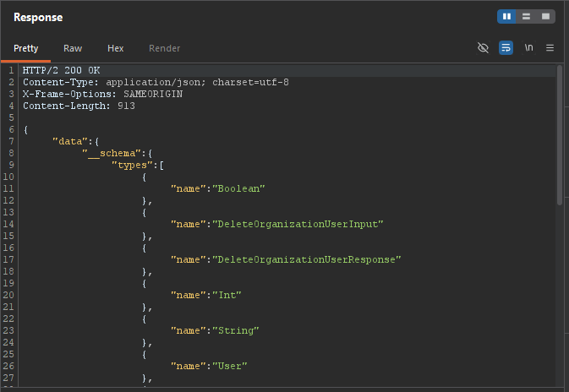The width and height of the screenshot is (569, 392).
Task: Toggle hide of non-printable content eye icon
Action: point(483,48)
